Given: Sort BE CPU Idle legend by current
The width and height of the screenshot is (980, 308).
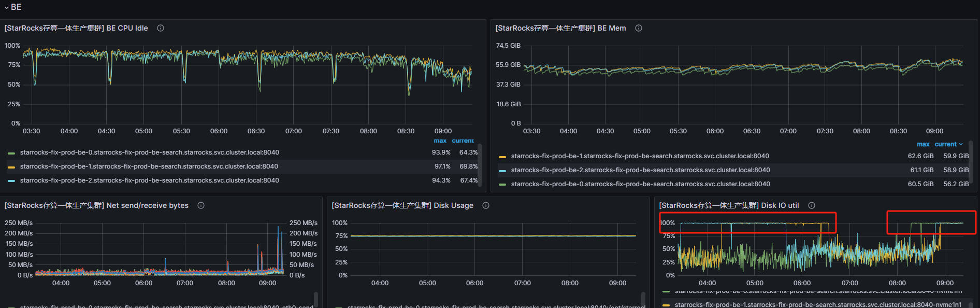Looking at the screenshot, I should coord(463,141).
